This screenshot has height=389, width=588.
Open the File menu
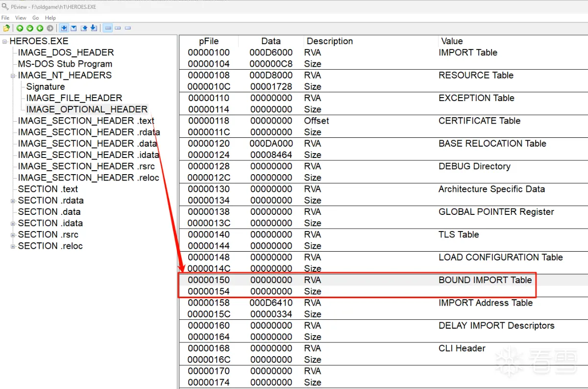[x=5, y=18]
